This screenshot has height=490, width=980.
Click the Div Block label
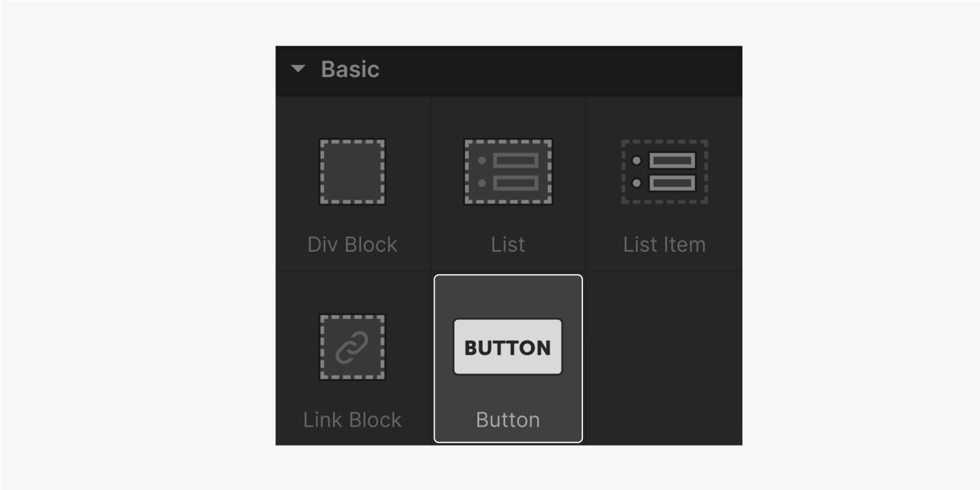click(x=352, y=244)
